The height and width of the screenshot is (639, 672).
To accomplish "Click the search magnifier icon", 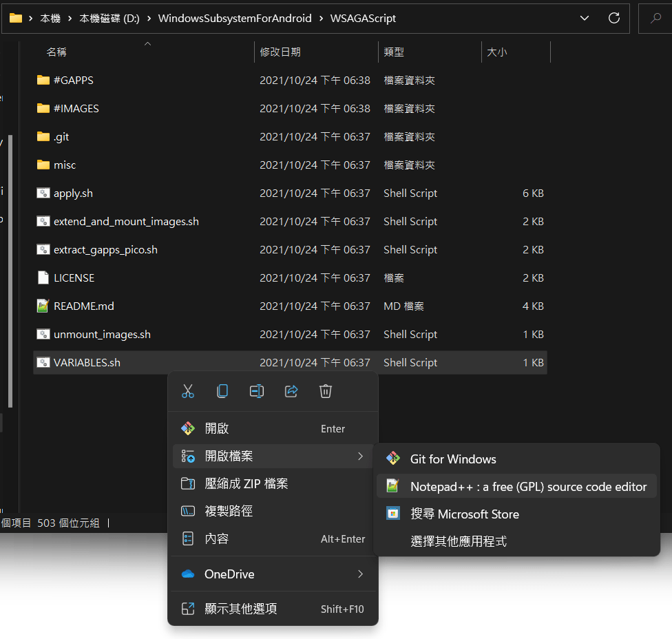I will [x=655, y=19].
